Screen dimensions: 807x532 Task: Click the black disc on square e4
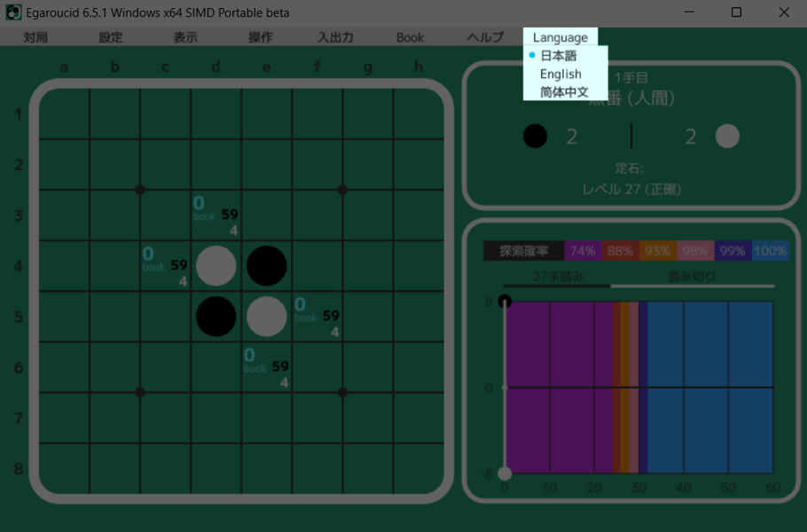point(266,265)
